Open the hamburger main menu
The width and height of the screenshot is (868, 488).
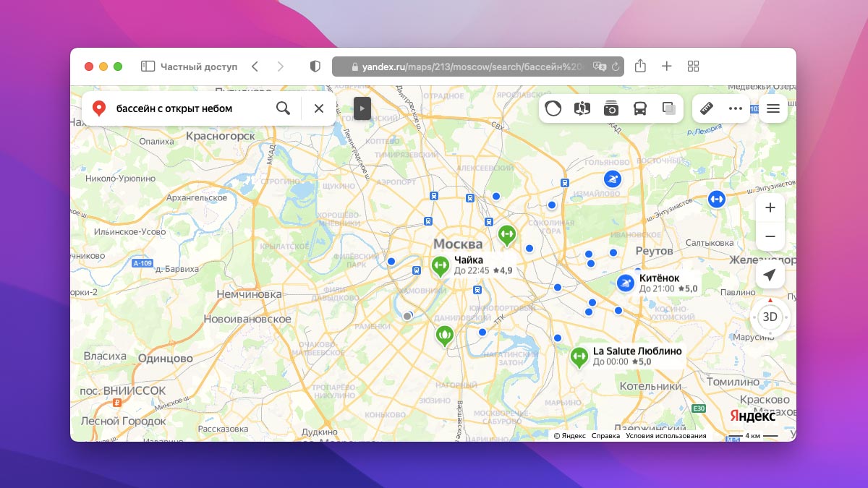[x=773, y=108]
